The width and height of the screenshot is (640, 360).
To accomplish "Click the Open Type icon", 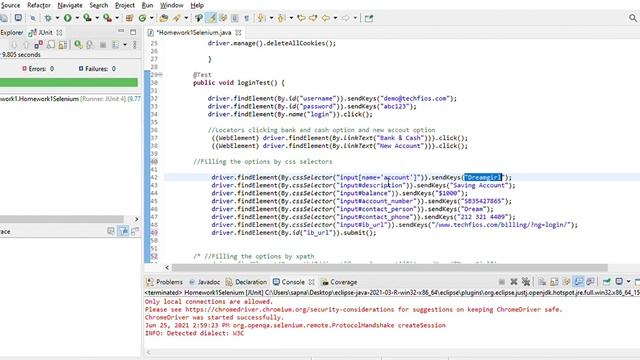I will (164, 18).
